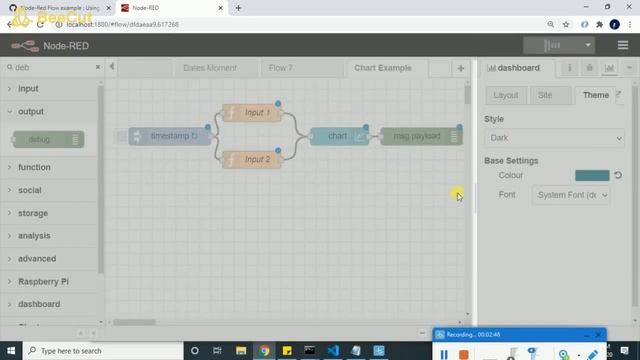Open Visual Studio Code from taskbar
The width and height of the screenshot is (640, 360).
333,351
